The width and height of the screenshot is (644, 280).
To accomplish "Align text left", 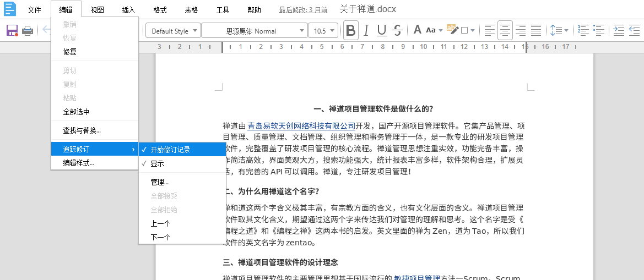I will [489, 30].
